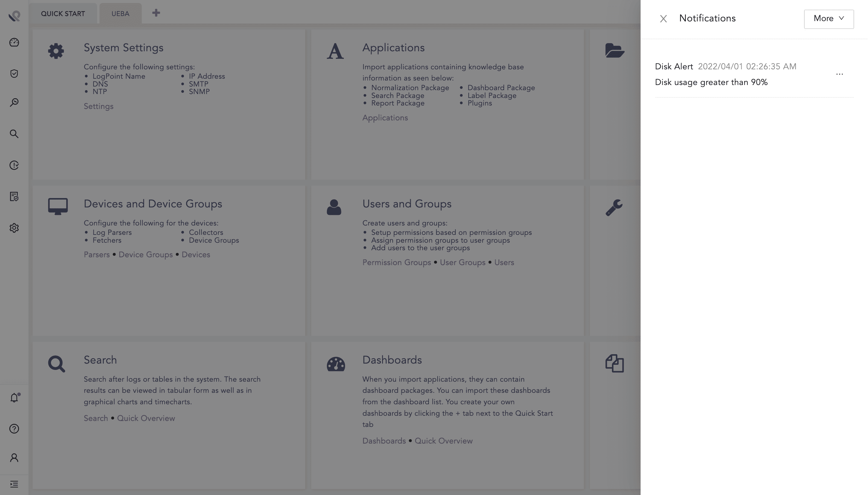Viewport: 868px width, 495px height.
Task: Select the QUICK START tab
Action: (63, 14)
